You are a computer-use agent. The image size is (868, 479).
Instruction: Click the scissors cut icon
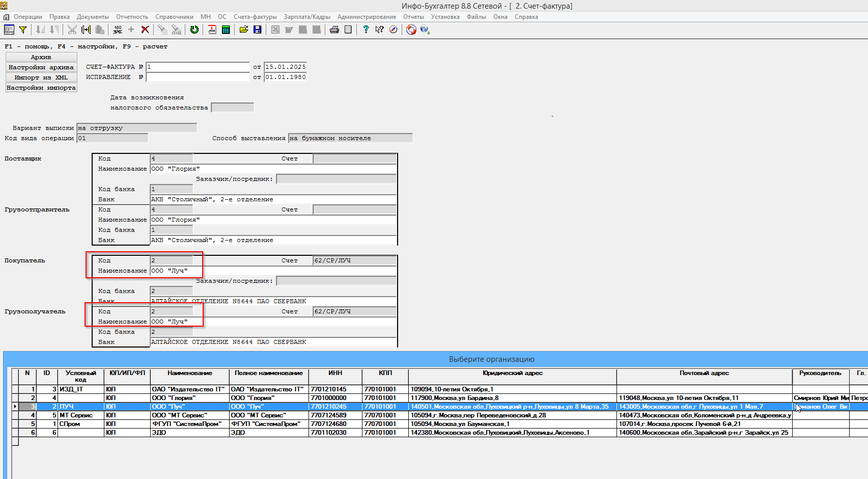click(72, 30)
